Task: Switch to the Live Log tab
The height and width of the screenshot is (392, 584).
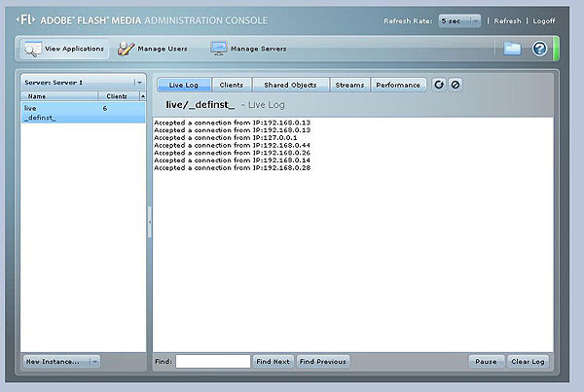Action: point(184,85)
